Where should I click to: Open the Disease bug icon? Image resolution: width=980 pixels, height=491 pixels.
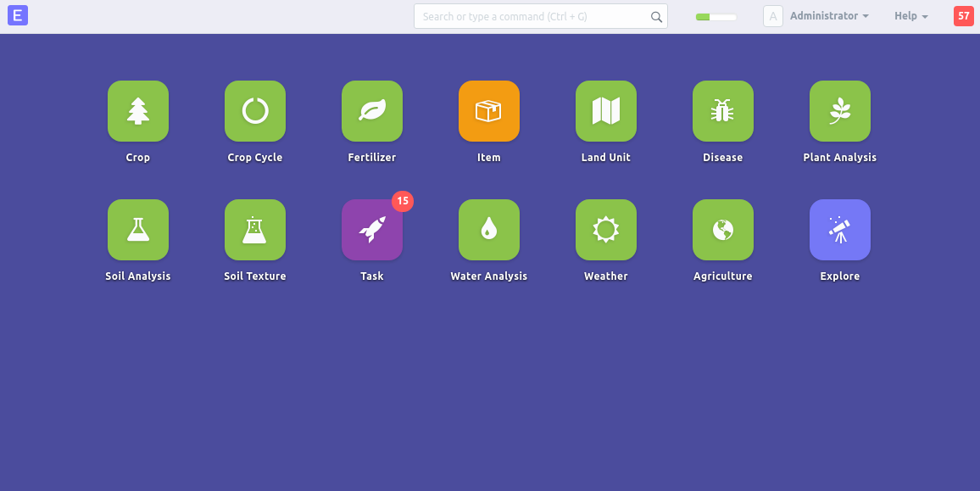pos(723,111)
